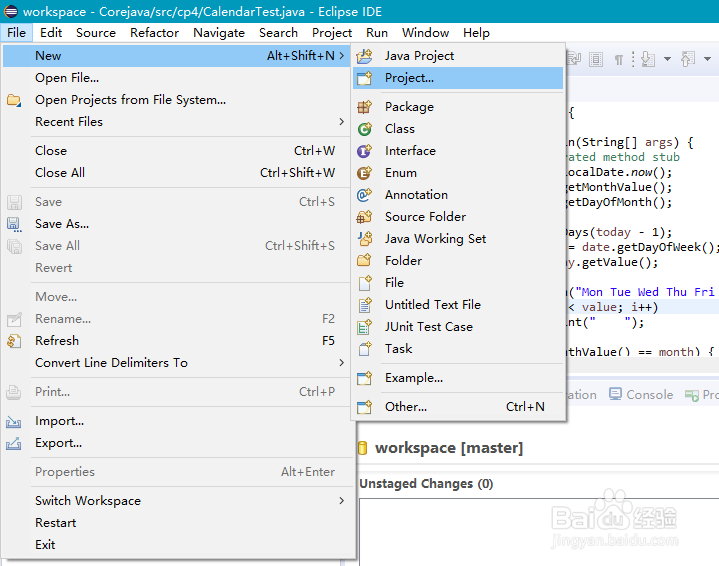Viewport: 719px width, 566px height.
Task: Choose Project... in the New submenu
Action: pyautogui.click(x=458, y=78)
